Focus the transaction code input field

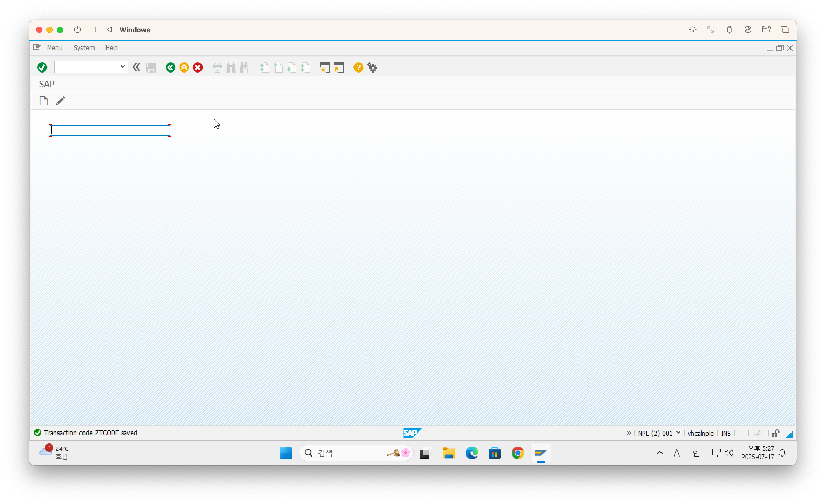(110, 130)
